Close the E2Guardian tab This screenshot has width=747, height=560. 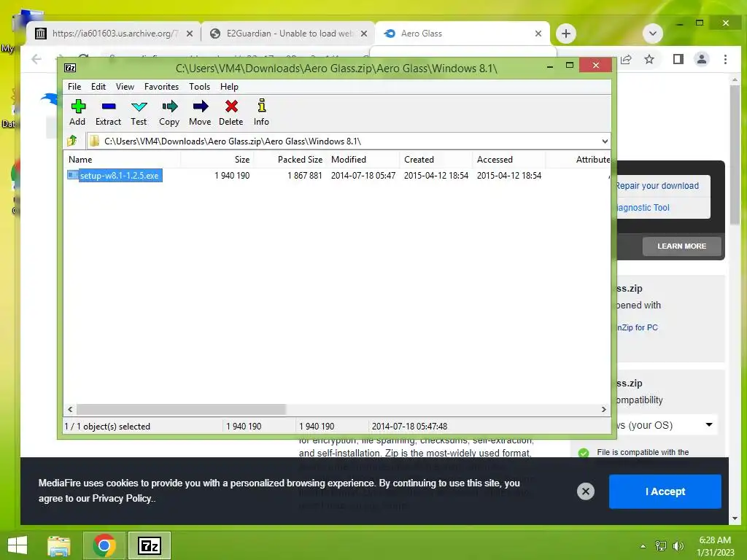364,34
